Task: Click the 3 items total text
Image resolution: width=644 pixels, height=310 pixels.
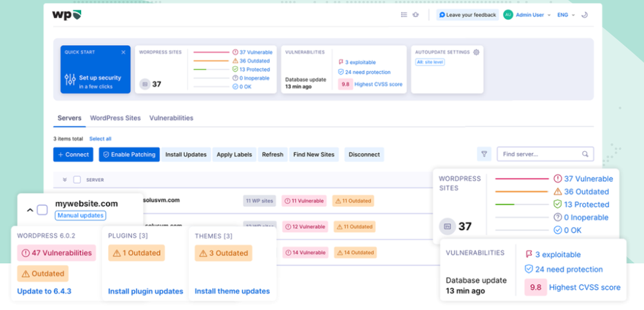Action: pyautogui.click(x=68, y=139)
